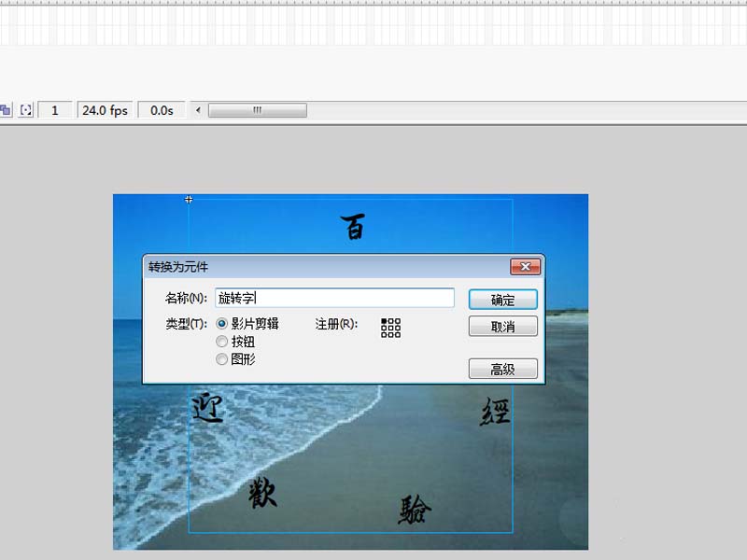Viewport: 747px width, 560px height.
Task: Click the selection registration crosshair on stage
Action: coord(190,199)
